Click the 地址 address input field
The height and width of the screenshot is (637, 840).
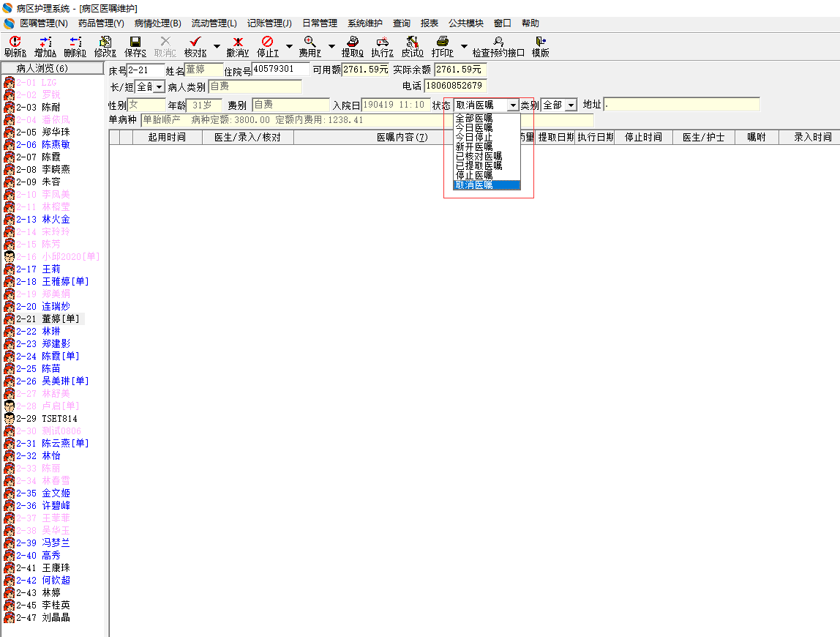(x=681, y=105)
